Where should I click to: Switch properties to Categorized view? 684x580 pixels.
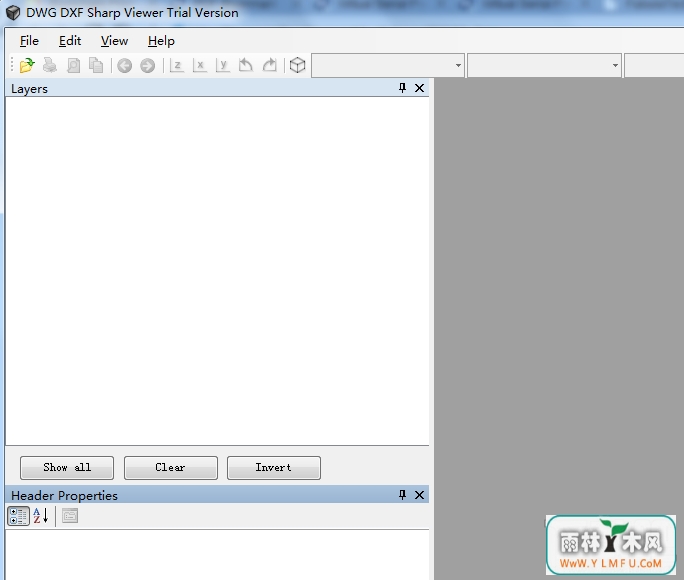click(18, 516)
